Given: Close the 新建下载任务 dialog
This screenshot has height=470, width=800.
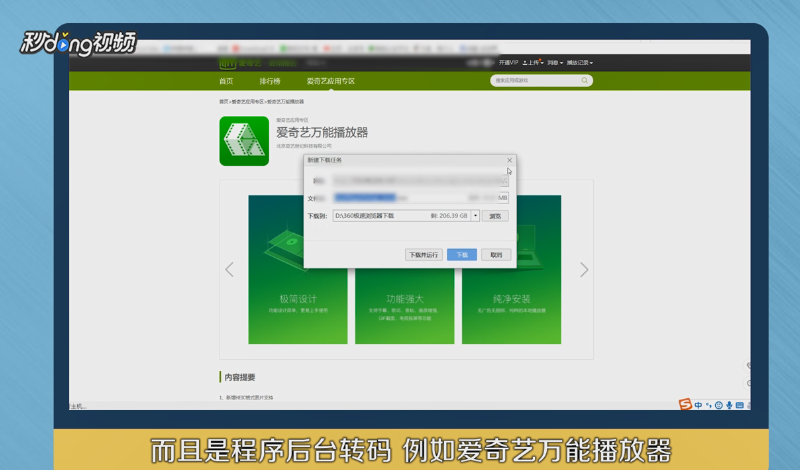Looking at the screenshot, I should point(509,160).
